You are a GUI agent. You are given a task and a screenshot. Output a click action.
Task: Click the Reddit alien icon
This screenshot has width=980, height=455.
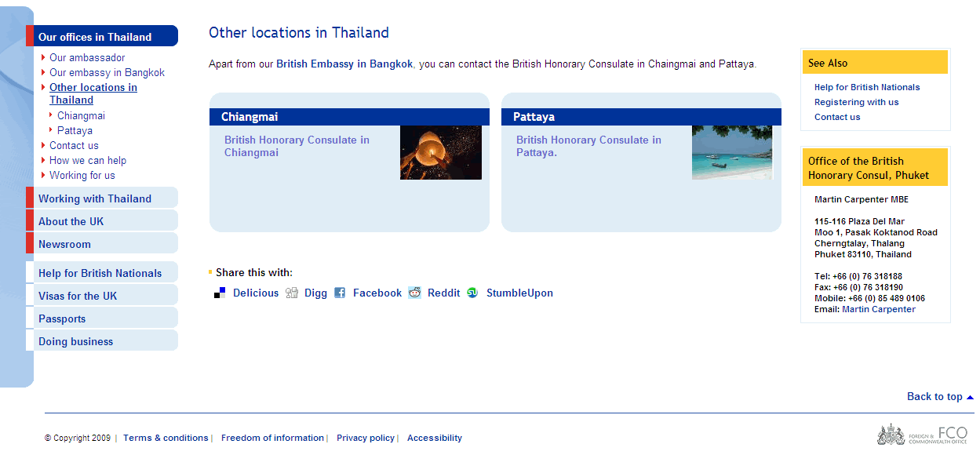pyautogui.click(x=414, y=293)
